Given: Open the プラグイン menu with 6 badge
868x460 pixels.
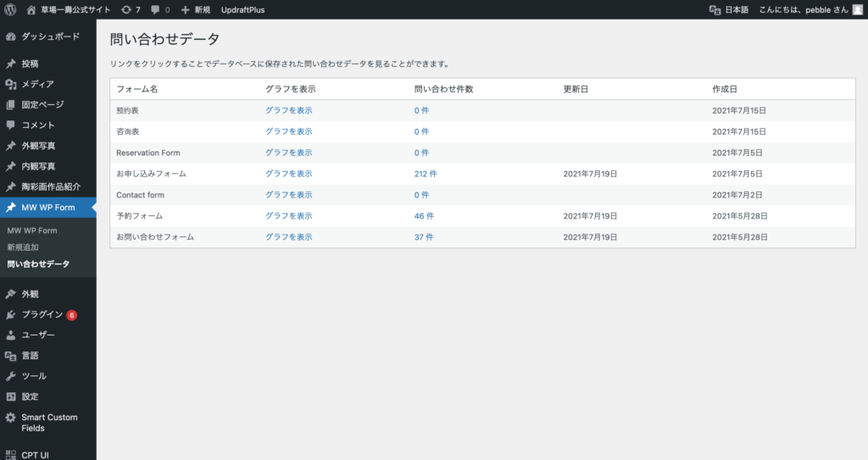Looking at the screenshot, I should tap(42, 314).
